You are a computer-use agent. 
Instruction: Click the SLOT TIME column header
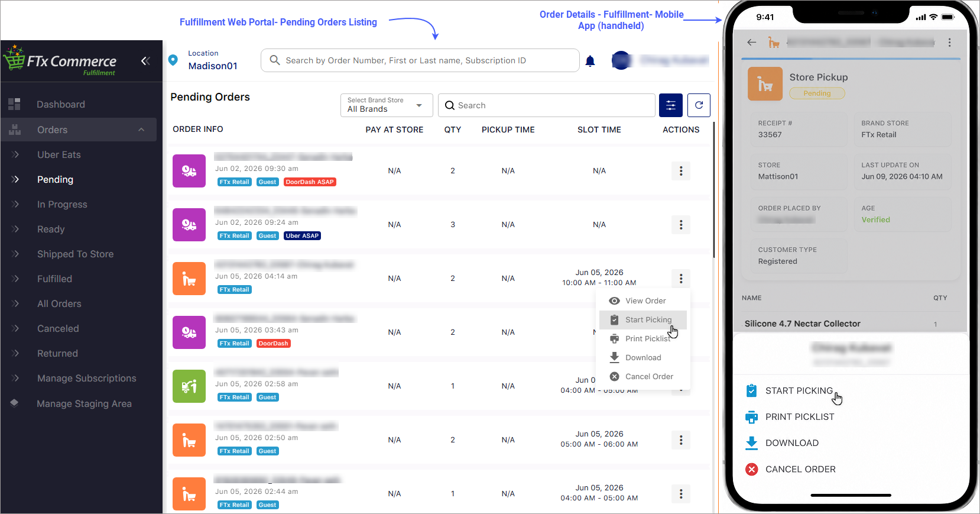coord(599,130)
